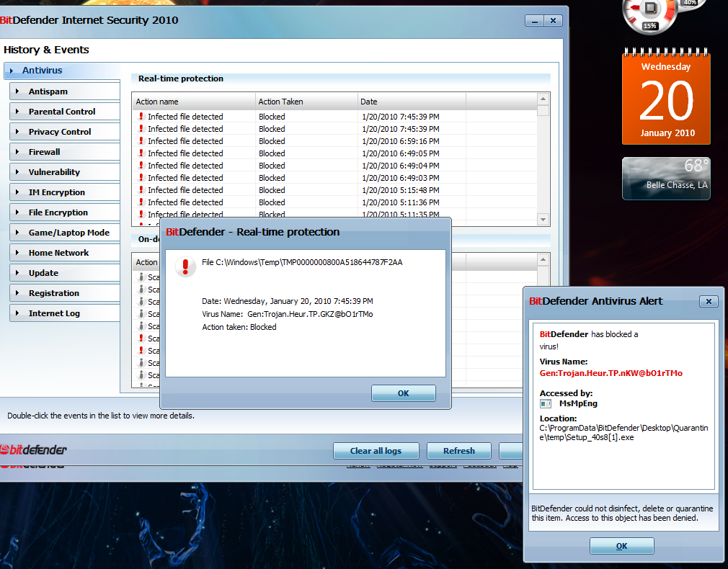Screen dimensions: 728x569
Task: Open the Registration section
Action: [65, 293]
